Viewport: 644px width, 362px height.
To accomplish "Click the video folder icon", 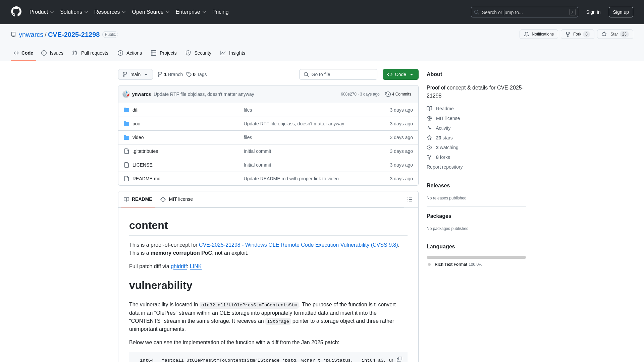I will 126,137.
